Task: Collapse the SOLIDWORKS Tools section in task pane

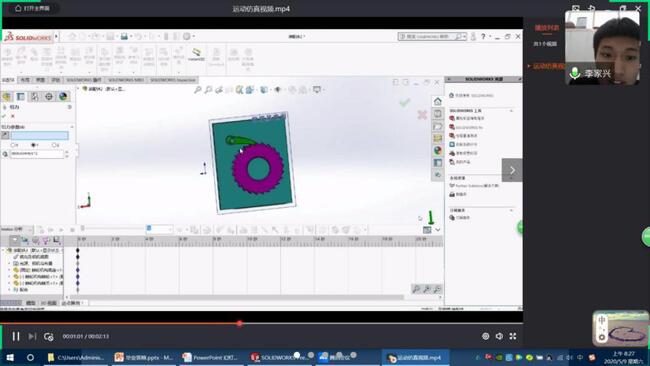Action: [x=511, y=111]
